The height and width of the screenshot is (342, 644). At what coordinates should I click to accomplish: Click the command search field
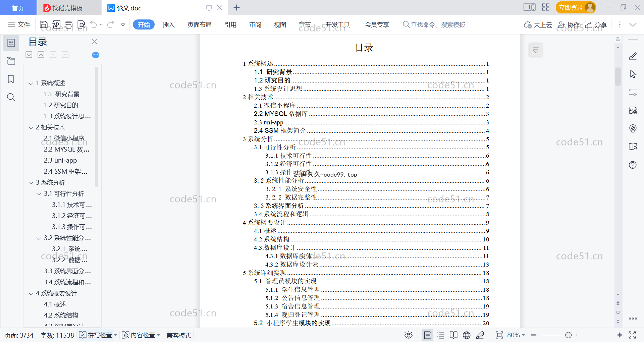[434, 24]
